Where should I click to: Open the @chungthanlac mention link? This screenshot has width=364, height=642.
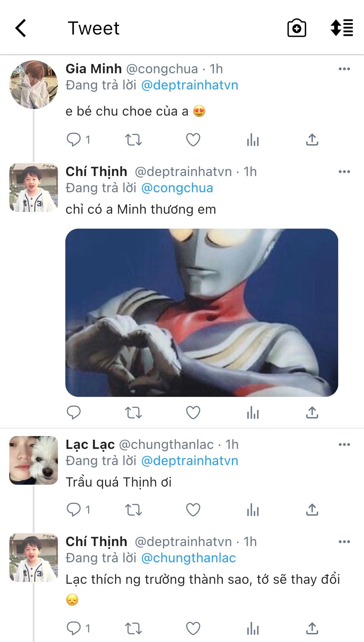tap(189, 558)
